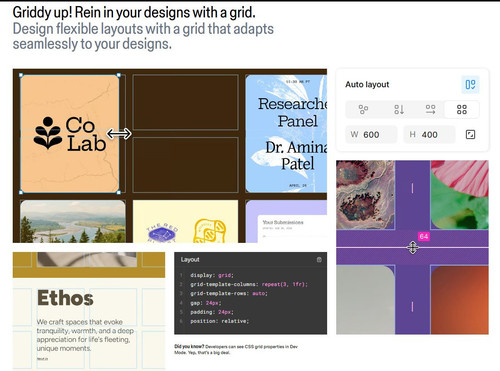Toggle the blue Auto layout header icon
This screenshot has width=500, height=371.
pyautogui.click(x=470, y=85)
